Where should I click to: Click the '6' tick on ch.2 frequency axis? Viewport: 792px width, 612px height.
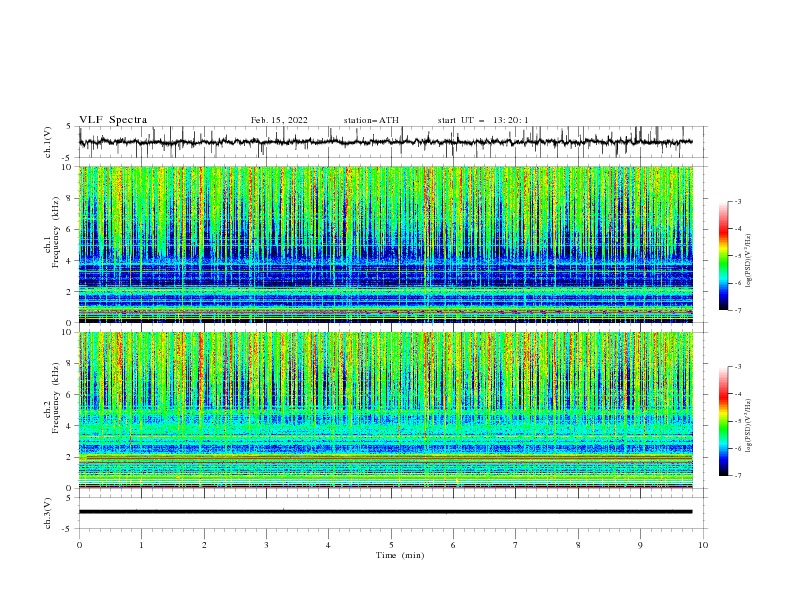[x=70, y=395]
